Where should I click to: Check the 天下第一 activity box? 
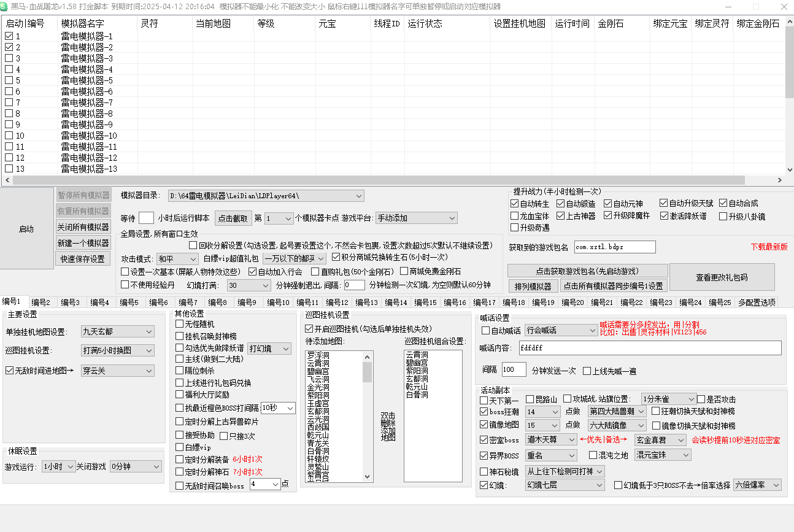(484, 400)
